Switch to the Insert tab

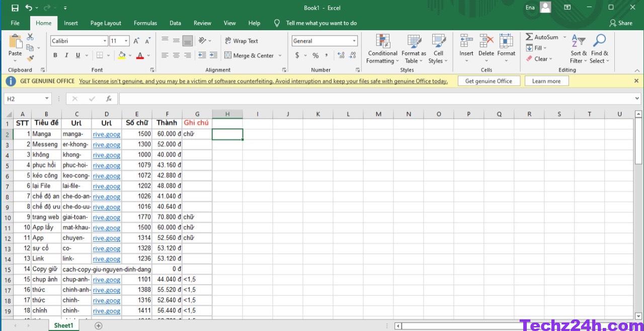(71, 23)
